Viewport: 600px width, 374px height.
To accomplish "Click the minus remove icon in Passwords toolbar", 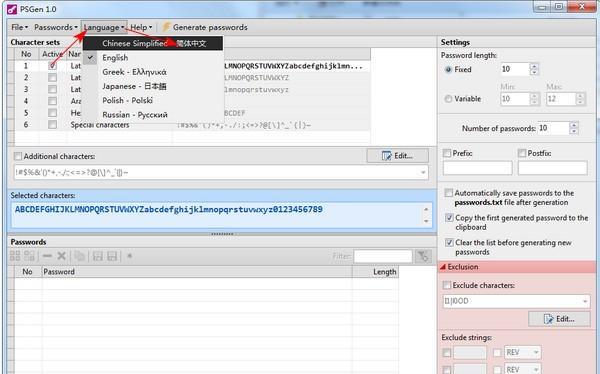I will 47,256.
